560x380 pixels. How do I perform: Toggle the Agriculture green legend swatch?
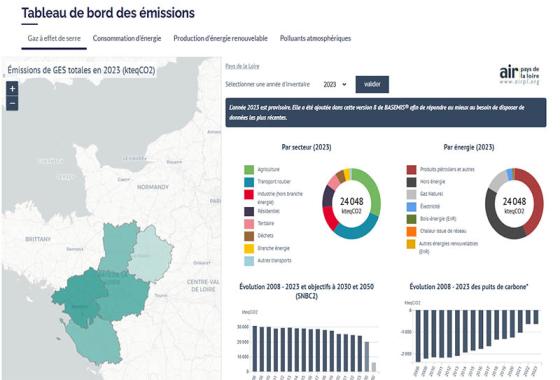(249, 169)
